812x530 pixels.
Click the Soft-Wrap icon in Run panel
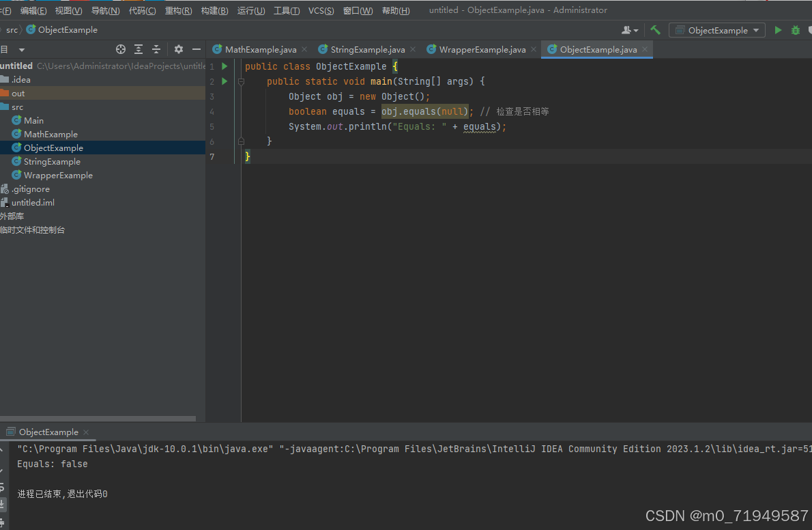(x=4, y=486)
